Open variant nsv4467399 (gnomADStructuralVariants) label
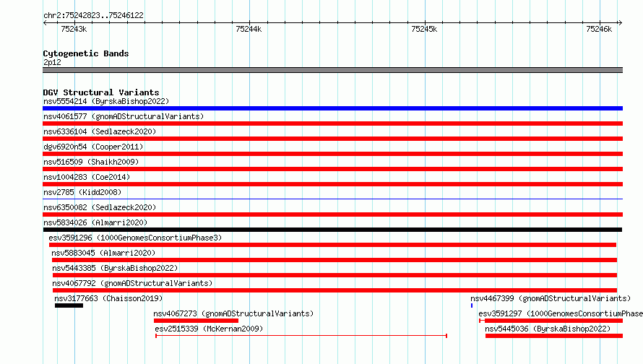 click(551, 298)
